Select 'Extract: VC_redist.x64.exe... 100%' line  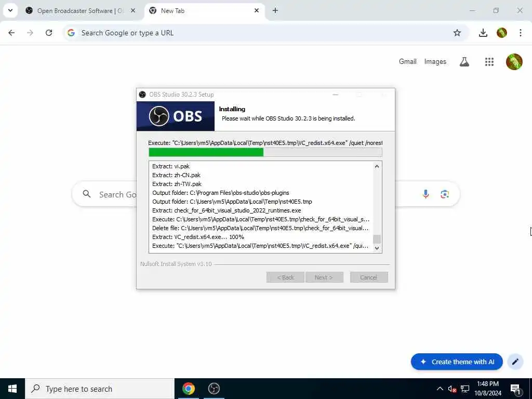[198, 237]
